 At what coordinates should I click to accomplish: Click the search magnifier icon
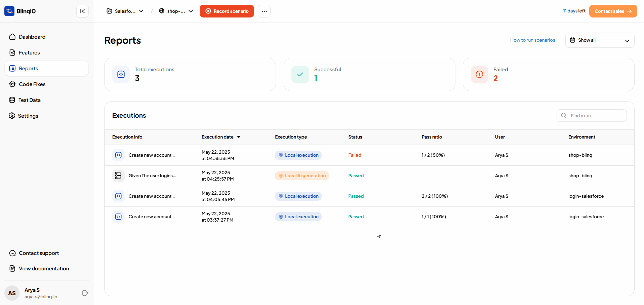564,116
